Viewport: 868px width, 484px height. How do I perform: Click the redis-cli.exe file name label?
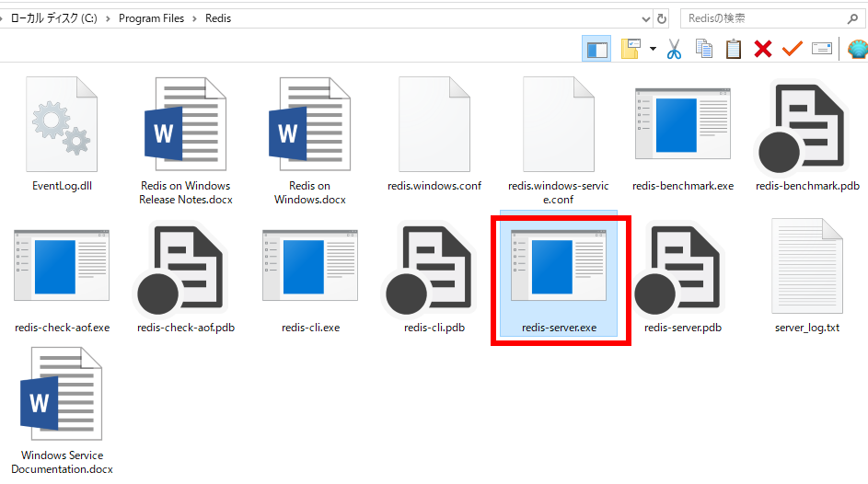coord(310,328)
